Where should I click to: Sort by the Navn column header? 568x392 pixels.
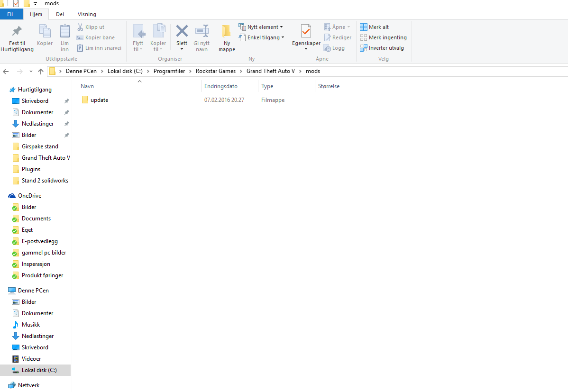coord(139,86)
